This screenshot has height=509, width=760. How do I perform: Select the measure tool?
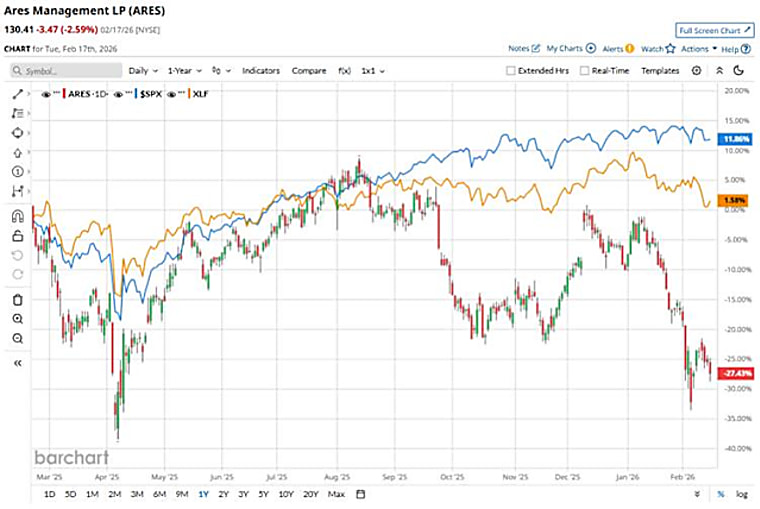click(x=17, y=191)
